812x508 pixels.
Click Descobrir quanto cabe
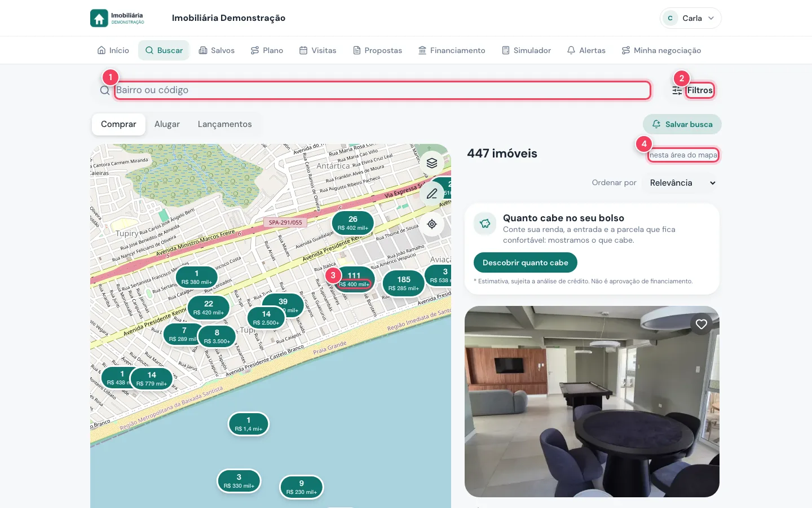pyautogui.click(x=526, y=262)
